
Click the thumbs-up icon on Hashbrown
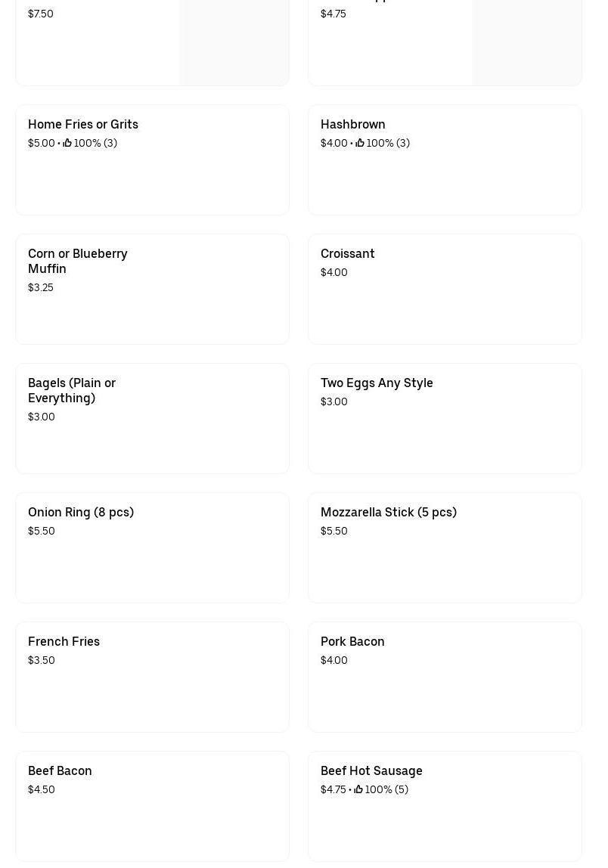click(x=360, y=143)
